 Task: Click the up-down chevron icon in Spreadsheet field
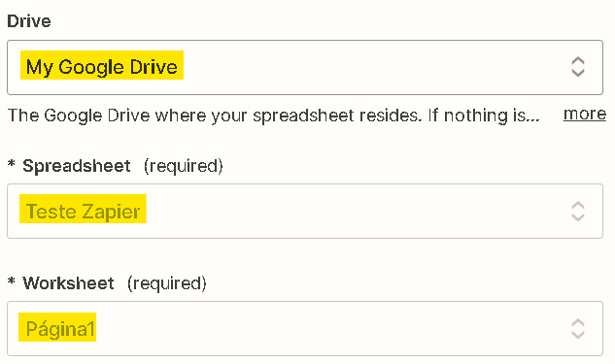pyautogui.click(x=578, y=212)
